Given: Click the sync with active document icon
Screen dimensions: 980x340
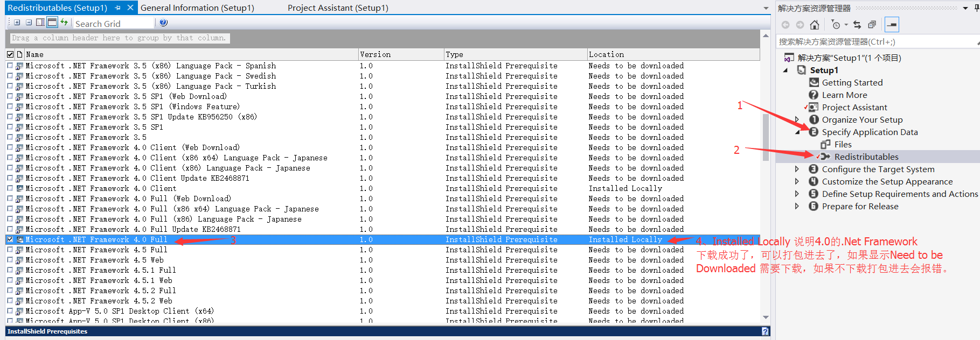Looking at the screenshot, I should (857, 25).
